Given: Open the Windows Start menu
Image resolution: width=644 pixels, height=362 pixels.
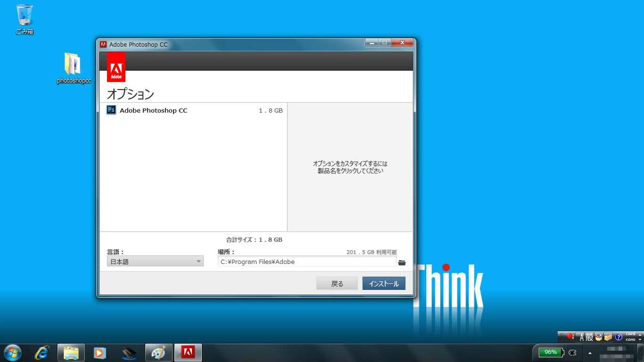Looking at the screenshot, I should 12,352.
